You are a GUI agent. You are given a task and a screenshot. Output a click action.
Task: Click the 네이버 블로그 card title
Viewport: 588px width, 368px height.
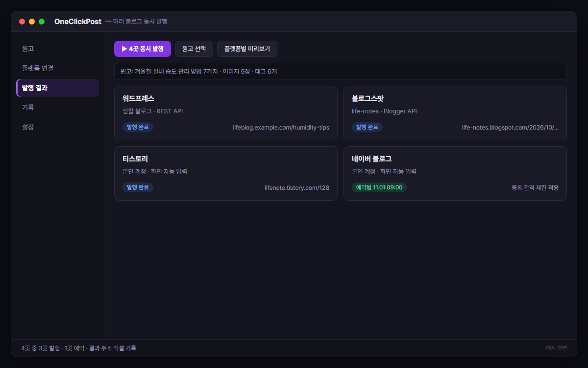tap(371, 159)
